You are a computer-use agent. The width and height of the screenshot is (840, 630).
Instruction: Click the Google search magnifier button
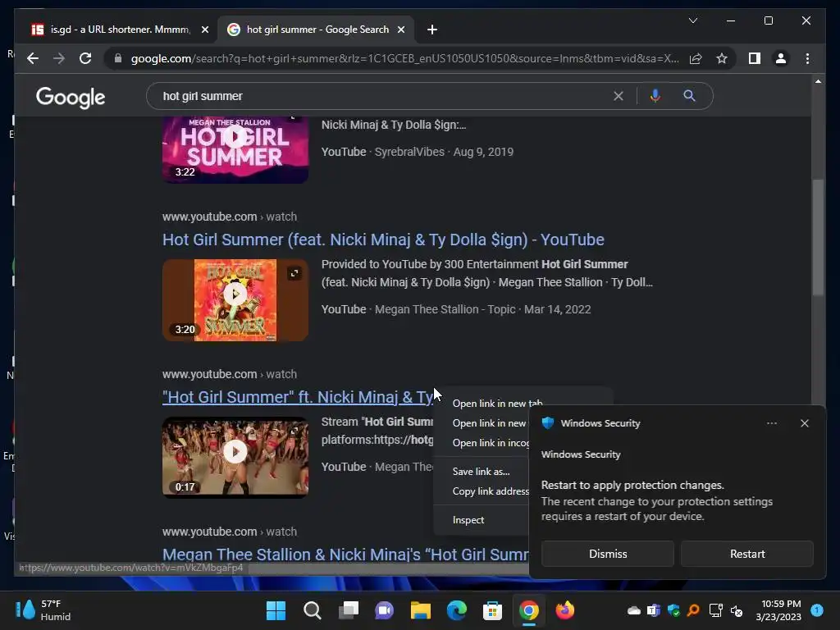689,96
